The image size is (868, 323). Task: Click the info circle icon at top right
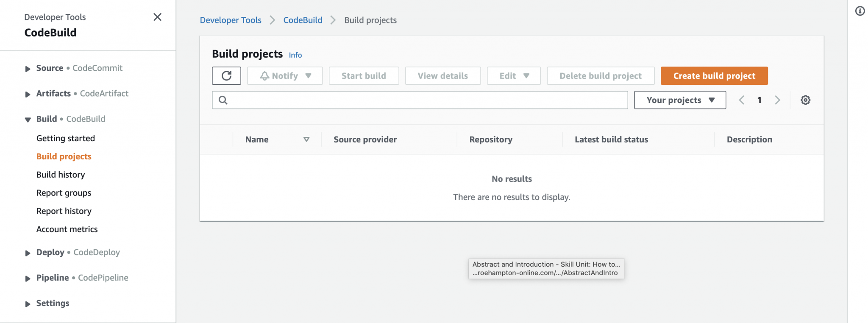(x=860, y=11)
